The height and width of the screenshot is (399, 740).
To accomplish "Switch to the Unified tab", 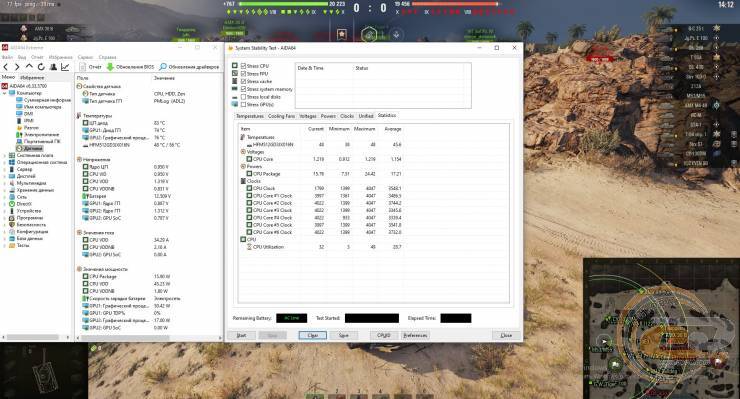I will [366, 116].
